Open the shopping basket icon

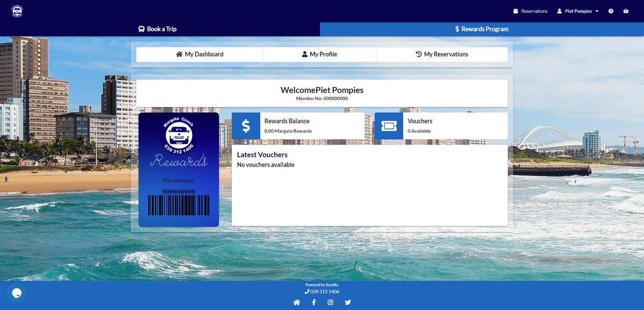pos(626,11)
